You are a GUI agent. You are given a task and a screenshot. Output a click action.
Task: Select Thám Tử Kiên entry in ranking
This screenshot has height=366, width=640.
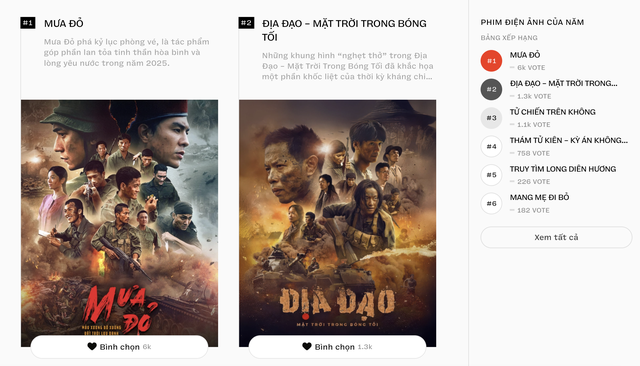pos(569,140)
